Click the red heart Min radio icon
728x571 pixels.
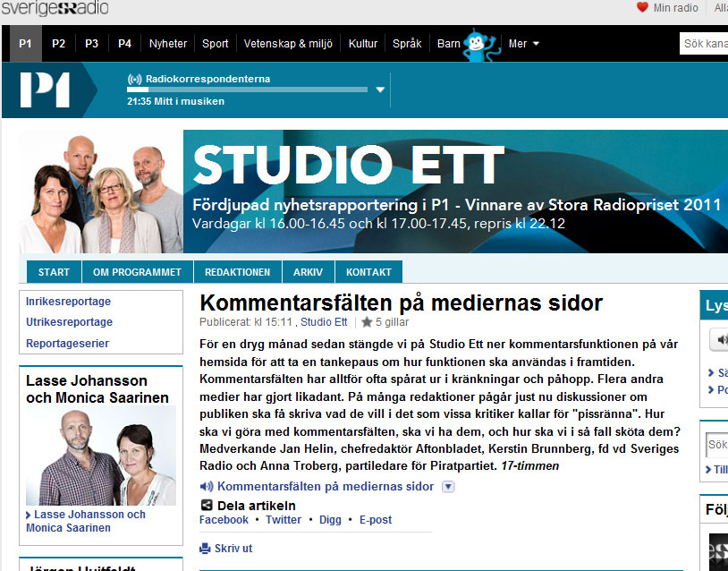coord(642,7)
